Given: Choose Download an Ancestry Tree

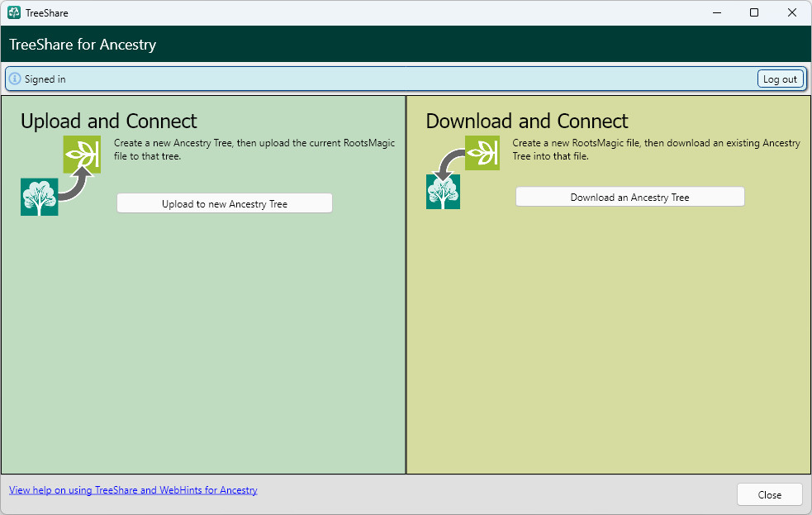Looking at the screenshot, I should tap(629, 197).
